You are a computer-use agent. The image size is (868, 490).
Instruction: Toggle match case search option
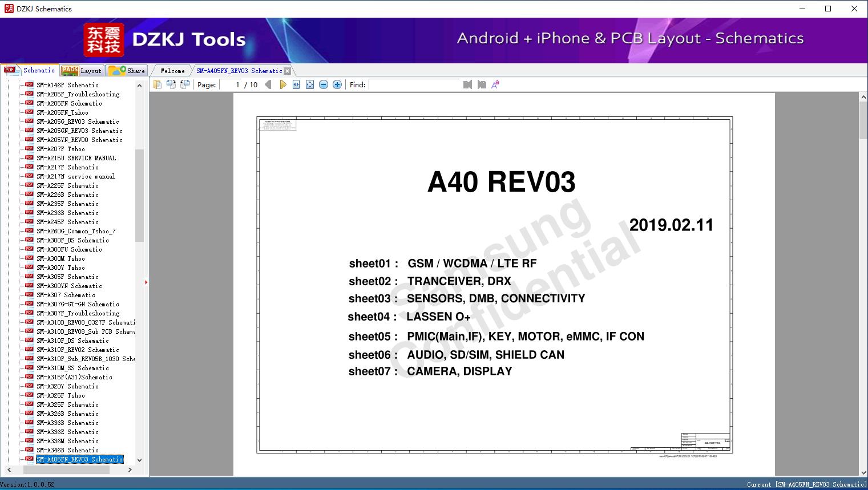tap(495, 84)
